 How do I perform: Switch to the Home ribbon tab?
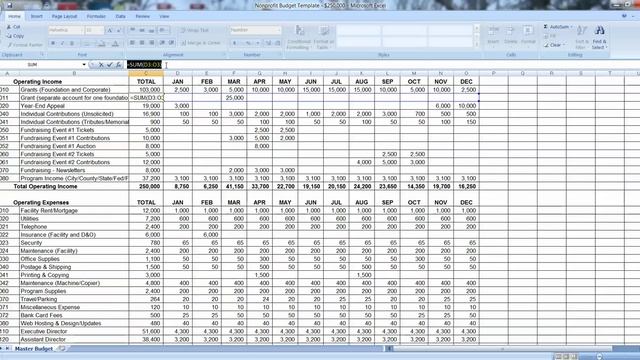pos(14,16)
